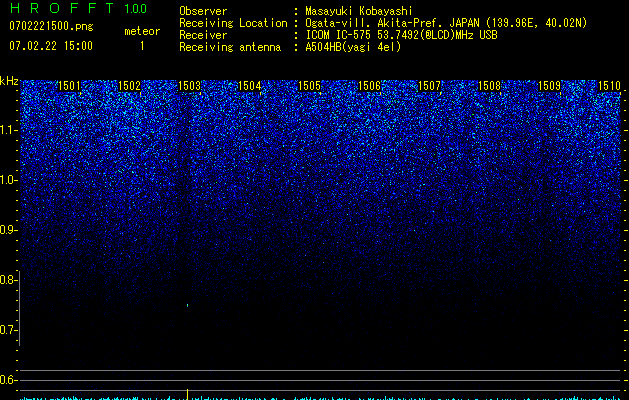Viewport: 629px width, 400px height.
Task: Click the 0.6 kHz frequency axis label
Action: 8,380
